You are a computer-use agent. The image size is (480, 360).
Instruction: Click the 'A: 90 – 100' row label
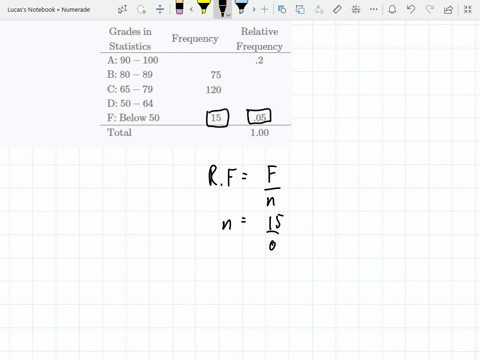[133, 60]
